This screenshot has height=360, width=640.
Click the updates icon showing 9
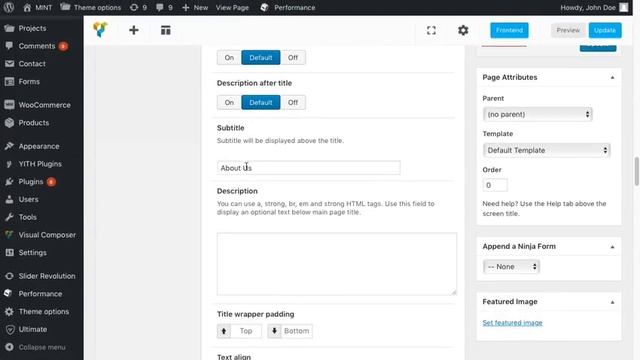point(138,7)
